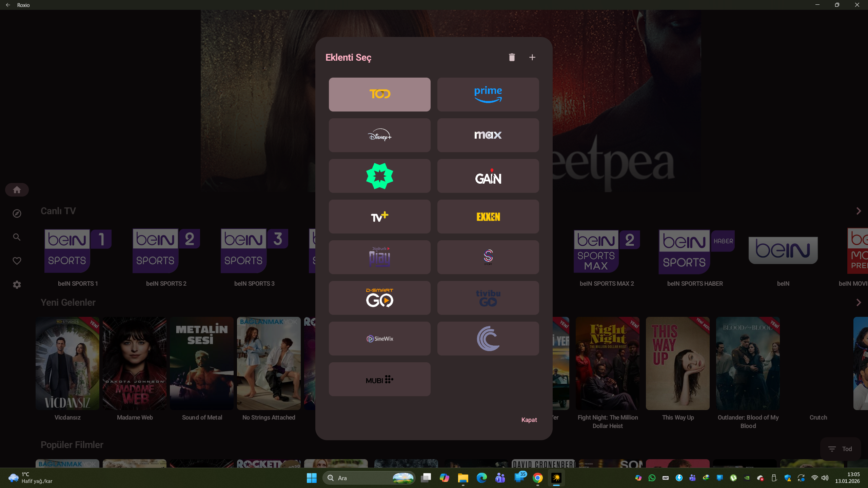Open the Fight Night poster
The image size is (868, 488).
[x=608, y=363]
